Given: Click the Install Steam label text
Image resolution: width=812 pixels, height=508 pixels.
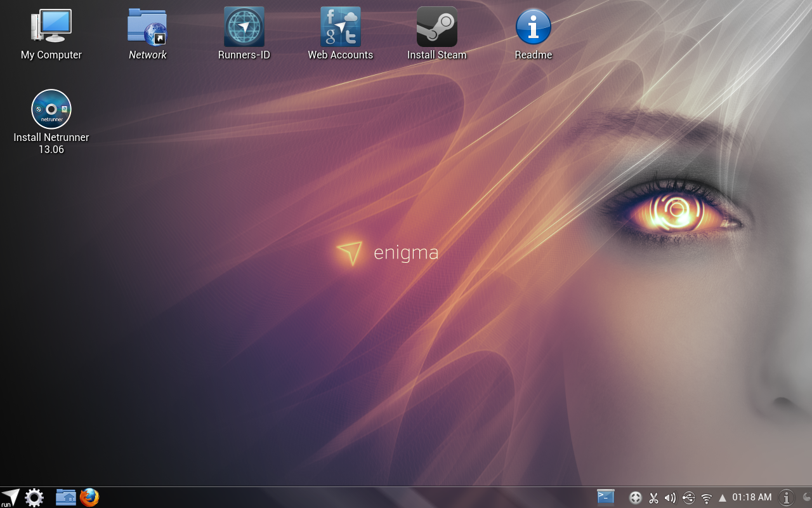Looking at the screenshot, I should click(437, 55).
